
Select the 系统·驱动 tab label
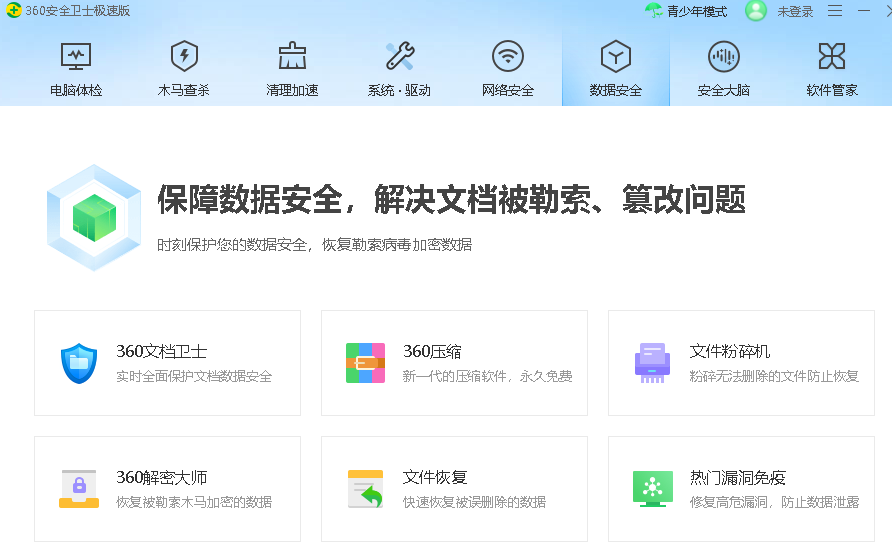[x=399, y=90]
